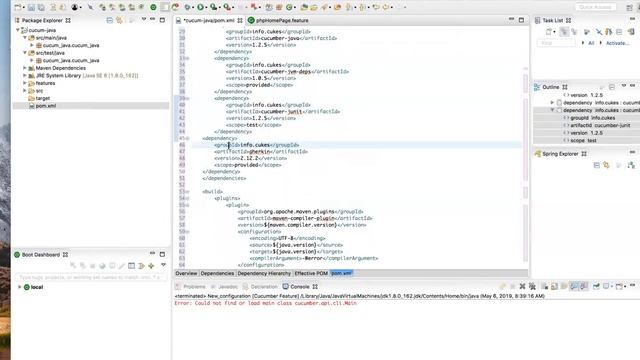The width and height of the screenshot is (640, 360).
Task: Fold the dependency block at line 45
Action: (x=188, y=138)
